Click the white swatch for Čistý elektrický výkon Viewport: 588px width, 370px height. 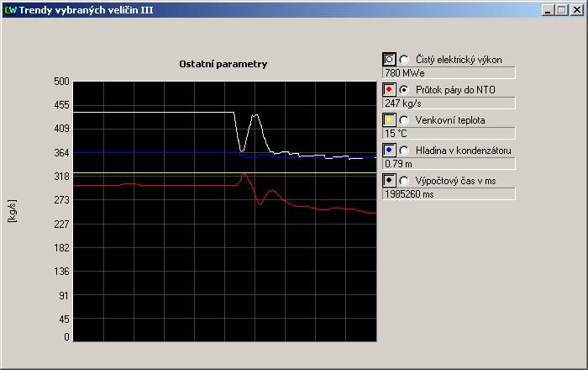389,60
